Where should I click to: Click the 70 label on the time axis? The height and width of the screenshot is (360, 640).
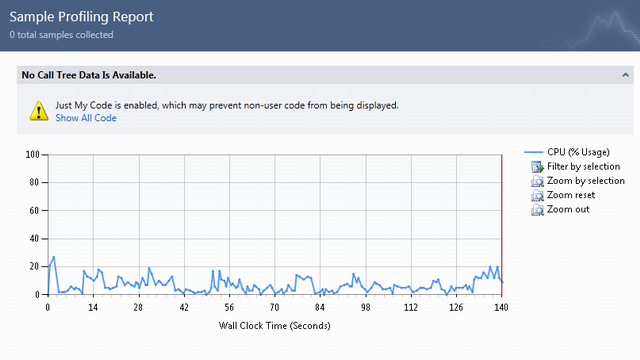pos(274,307)
